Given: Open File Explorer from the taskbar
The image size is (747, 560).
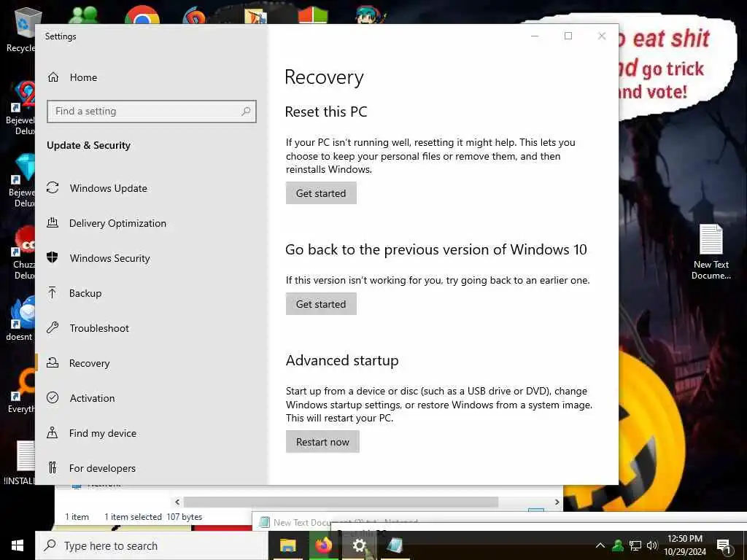Looking at the screenshot, I should click(x=287, y=545).
